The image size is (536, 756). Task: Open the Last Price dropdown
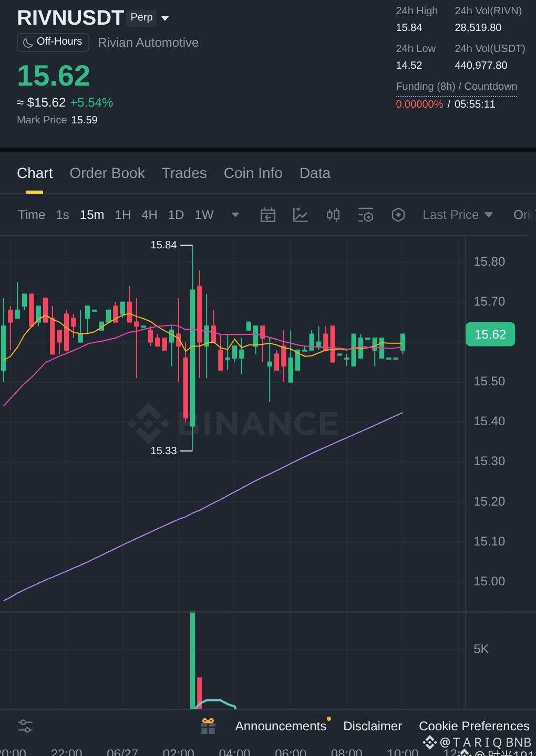coord(458,215)
